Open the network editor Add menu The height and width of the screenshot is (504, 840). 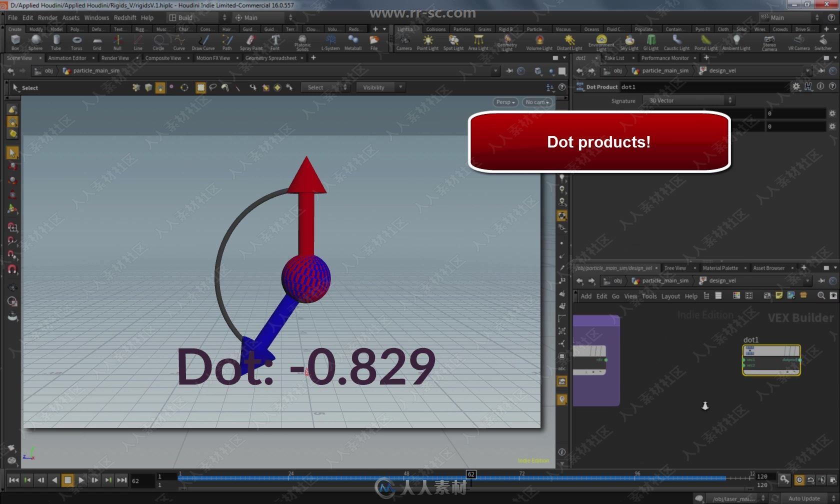[x=586, y=296]
